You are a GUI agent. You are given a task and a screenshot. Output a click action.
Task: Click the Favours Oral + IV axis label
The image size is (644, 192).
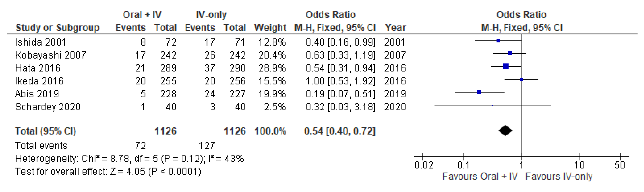[480, 176]
